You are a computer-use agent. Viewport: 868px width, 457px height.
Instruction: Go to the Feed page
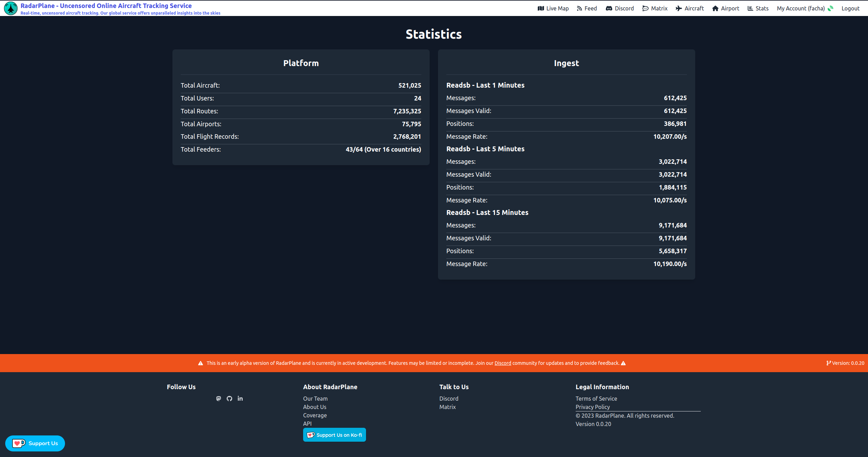pyautogui.click(x=587, y=8)
